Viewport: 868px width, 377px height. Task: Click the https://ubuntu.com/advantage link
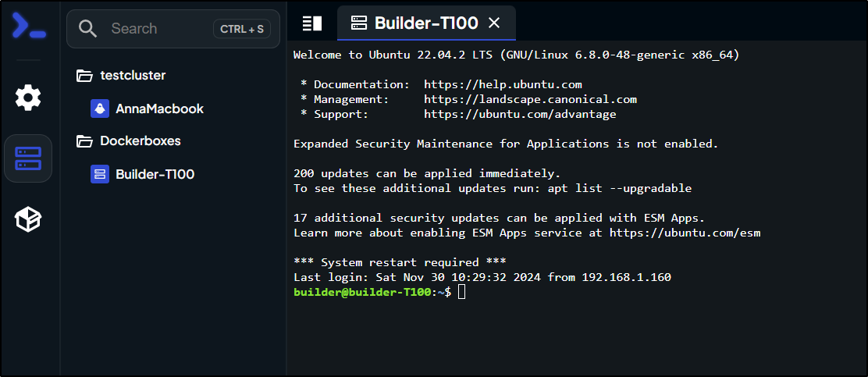point(520,115)
